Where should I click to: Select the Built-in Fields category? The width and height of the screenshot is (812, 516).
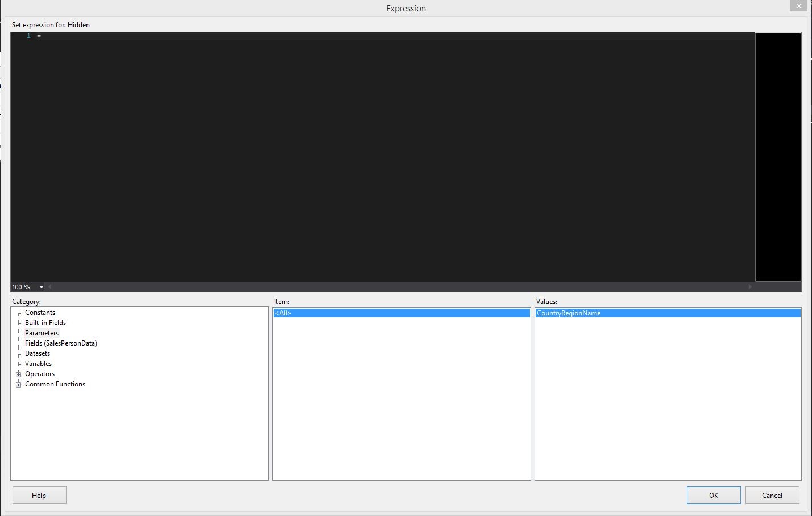45,323
